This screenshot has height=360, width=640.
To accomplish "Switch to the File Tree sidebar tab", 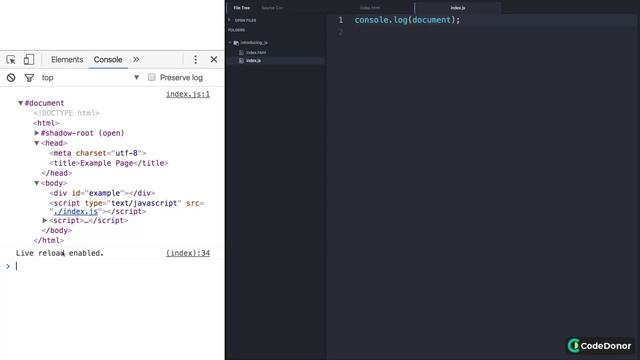I will (242, 8).
